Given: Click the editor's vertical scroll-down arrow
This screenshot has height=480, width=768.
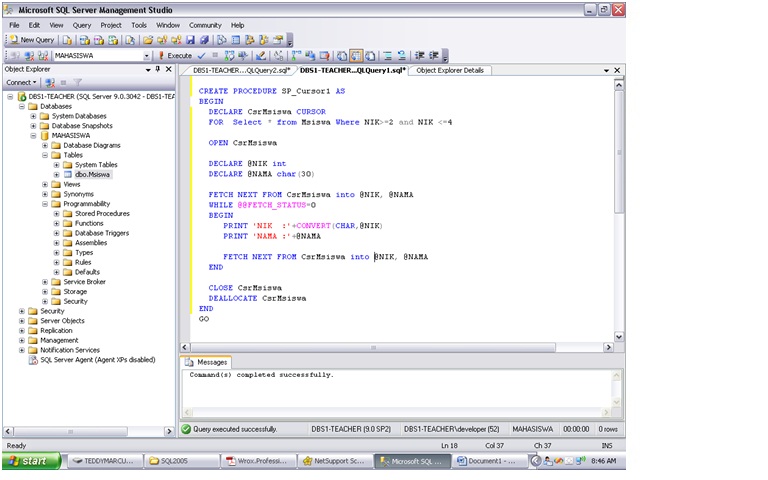Looking at the screenshot, I should pos(619,337).
